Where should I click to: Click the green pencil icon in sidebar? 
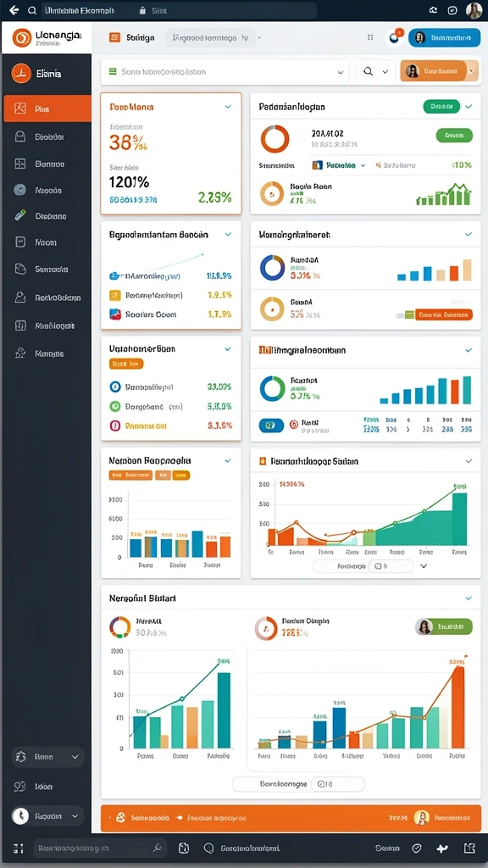pos(20,216)
